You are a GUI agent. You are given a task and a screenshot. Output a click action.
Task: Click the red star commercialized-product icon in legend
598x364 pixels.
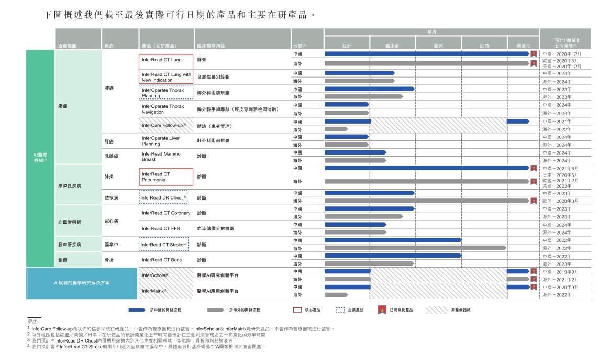click(382, 310)
